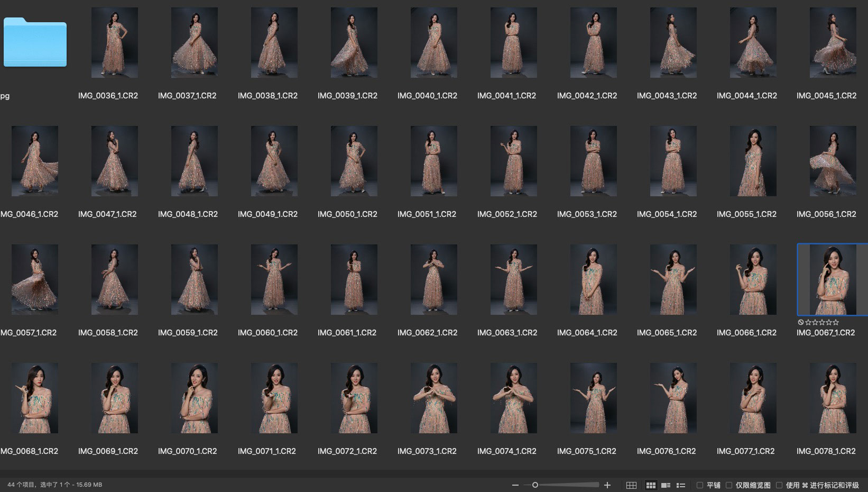Image resolution: width=868 pixels, height=492 pixels.
Task: Select the IMG_0060_1.CR2 thumbnail
Action: [274, 279]
